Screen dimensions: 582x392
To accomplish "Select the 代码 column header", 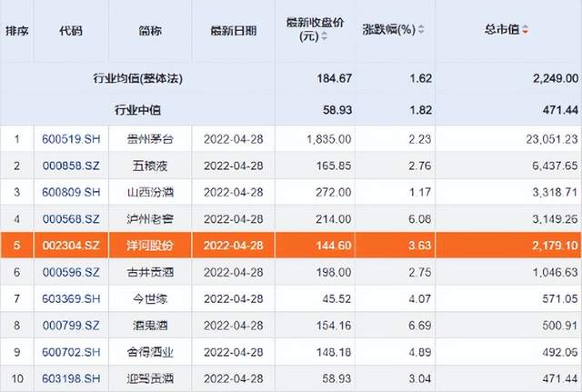I will pyautogui.click(x=71, y=30).
